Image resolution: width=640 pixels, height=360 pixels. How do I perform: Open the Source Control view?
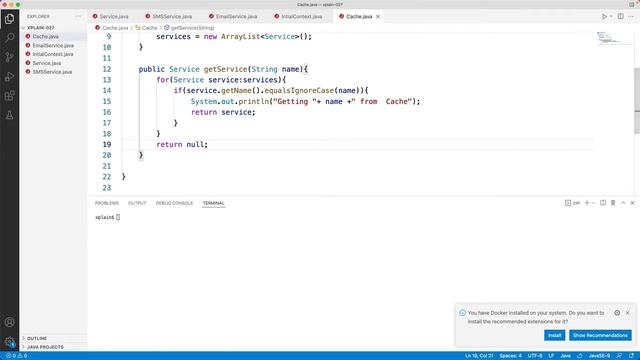[9, 57]
